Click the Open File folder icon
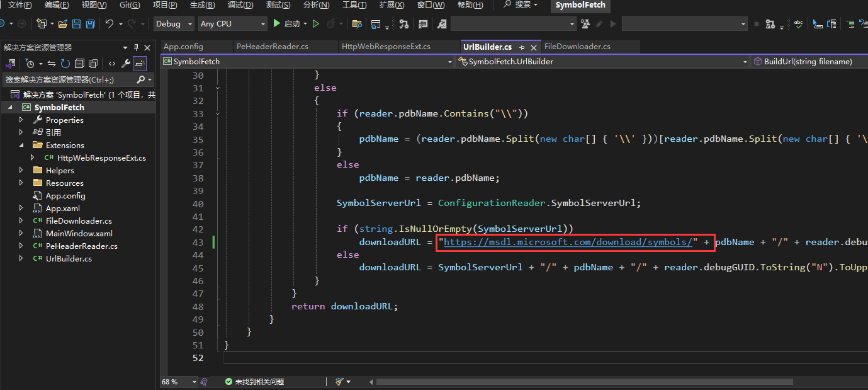The image size is (868, 390). (x=62, y=24)
